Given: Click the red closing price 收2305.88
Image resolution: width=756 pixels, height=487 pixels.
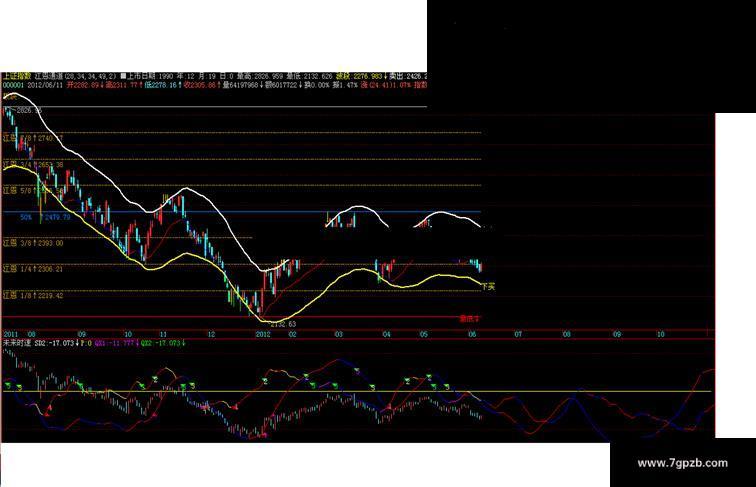Looking at the screenshot, I should (x=204, y=85).
